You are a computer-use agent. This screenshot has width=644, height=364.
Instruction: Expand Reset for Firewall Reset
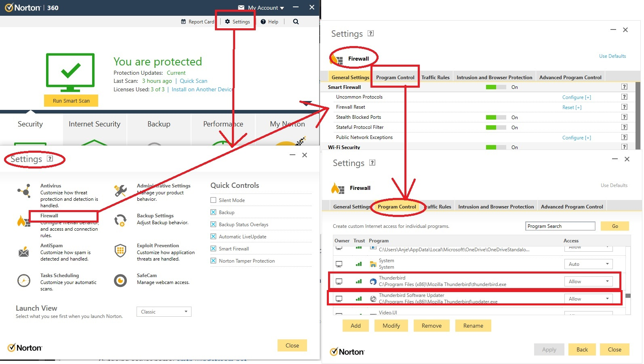pyautogui.click(x=572, y=107)
